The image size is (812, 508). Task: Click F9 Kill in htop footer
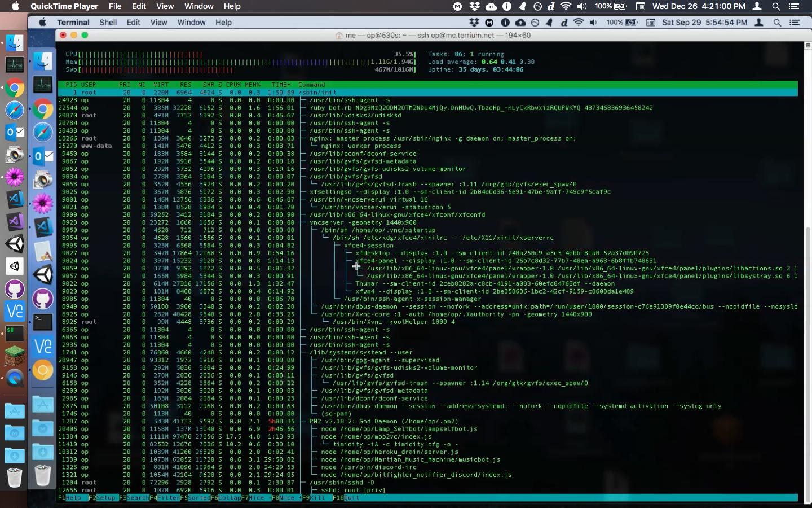click(317, 498)
